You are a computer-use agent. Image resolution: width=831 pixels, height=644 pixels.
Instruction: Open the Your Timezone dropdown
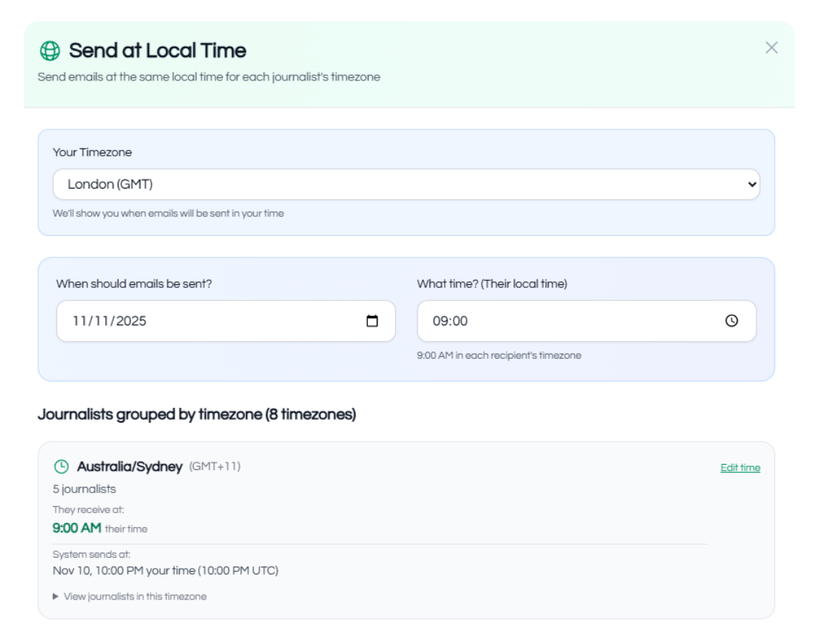tap(406, 184)
